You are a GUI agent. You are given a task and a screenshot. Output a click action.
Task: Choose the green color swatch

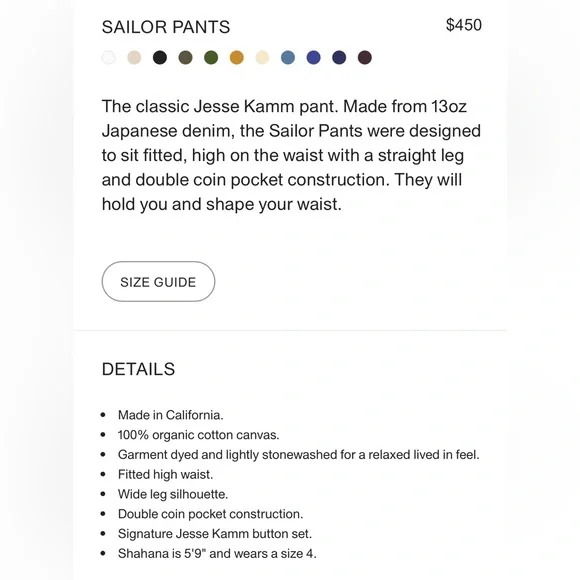[x=211, y=58]
